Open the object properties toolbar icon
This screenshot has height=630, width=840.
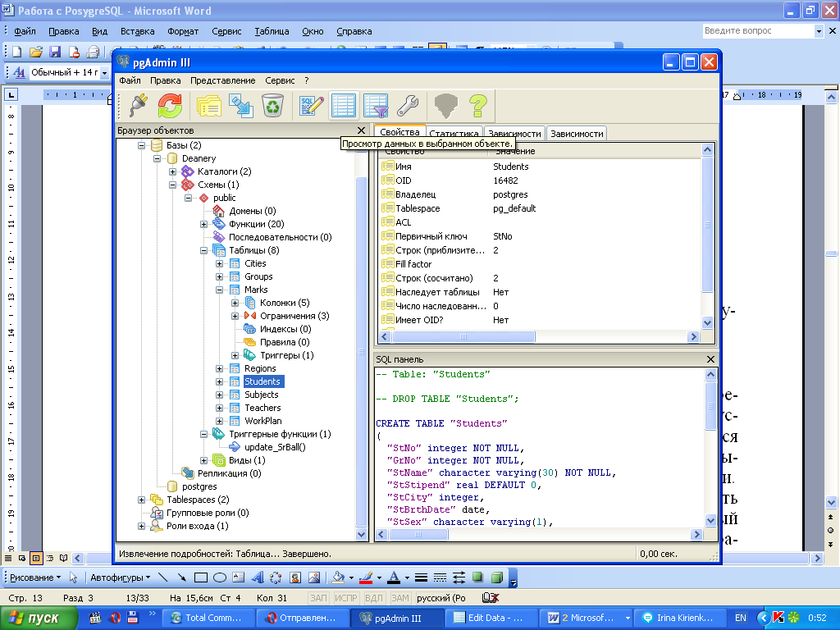click(x=209, y=105)
